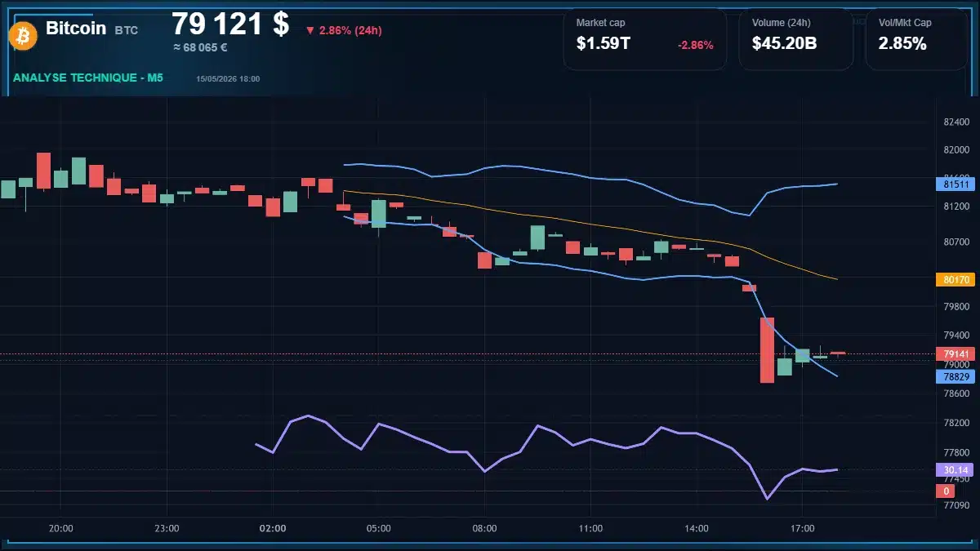The height and width of the screenshot is (551, 980).
Task: Click the 81511 upper band price tag
Action: point(955,184)
